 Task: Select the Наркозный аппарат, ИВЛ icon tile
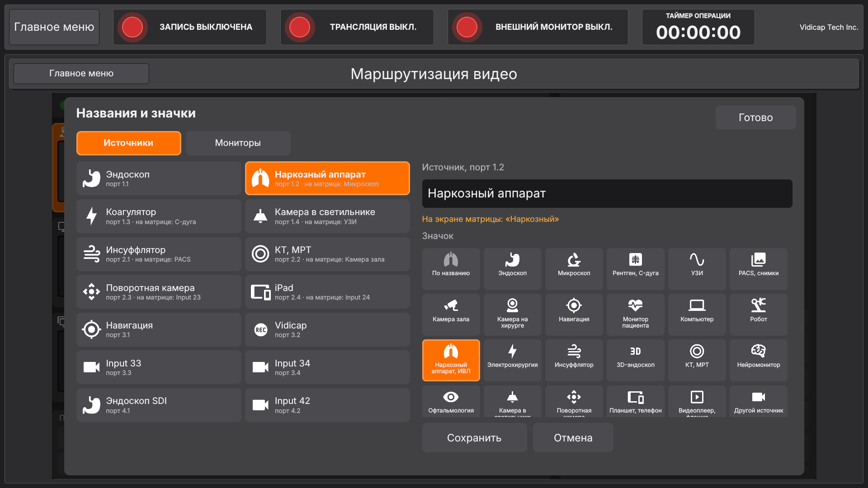pyautogui.click(x=451, y=360)
